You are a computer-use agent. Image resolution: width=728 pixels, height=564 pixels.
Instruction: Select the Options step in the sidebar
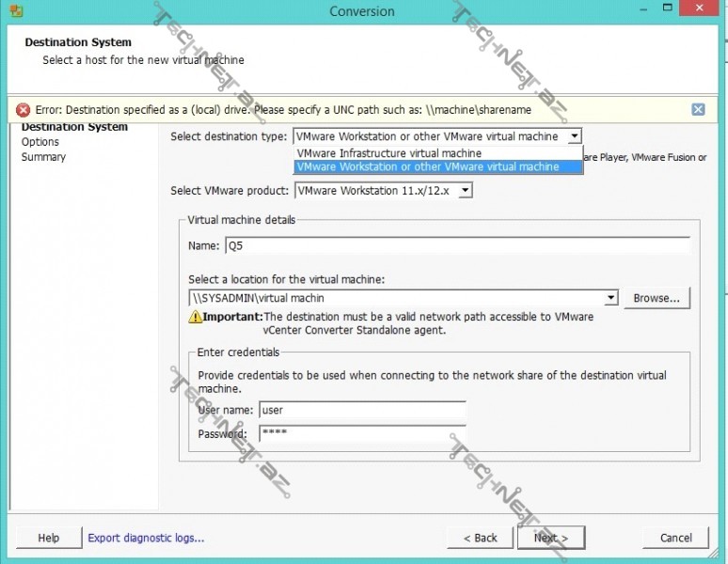tap(40, 142)
